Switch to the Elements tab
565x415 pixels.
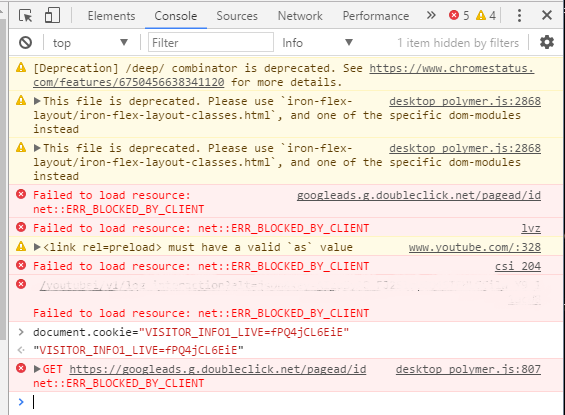[111, 16]
